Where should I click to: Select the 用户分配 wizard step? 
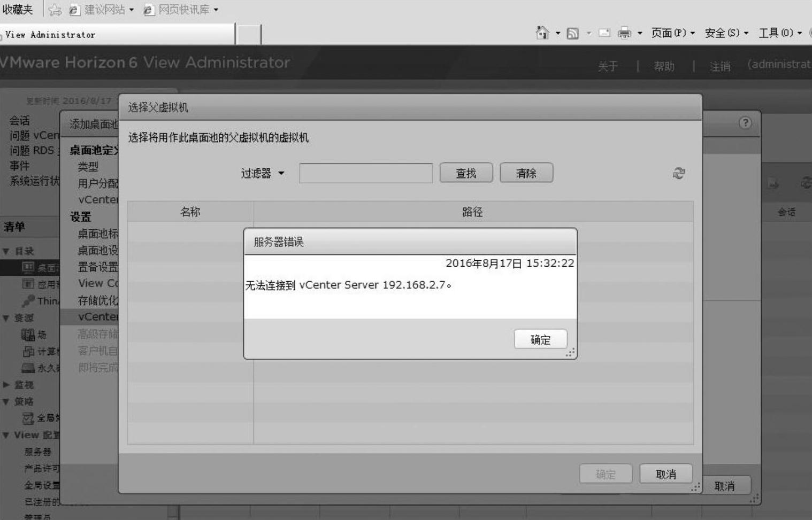[x=98, y=183]
